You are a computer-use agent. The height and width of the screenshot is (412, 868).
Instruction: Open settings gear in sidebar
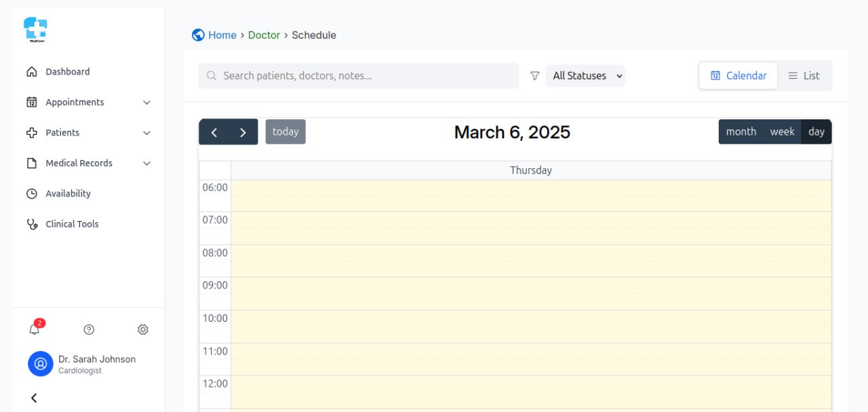tap(142, 329)
